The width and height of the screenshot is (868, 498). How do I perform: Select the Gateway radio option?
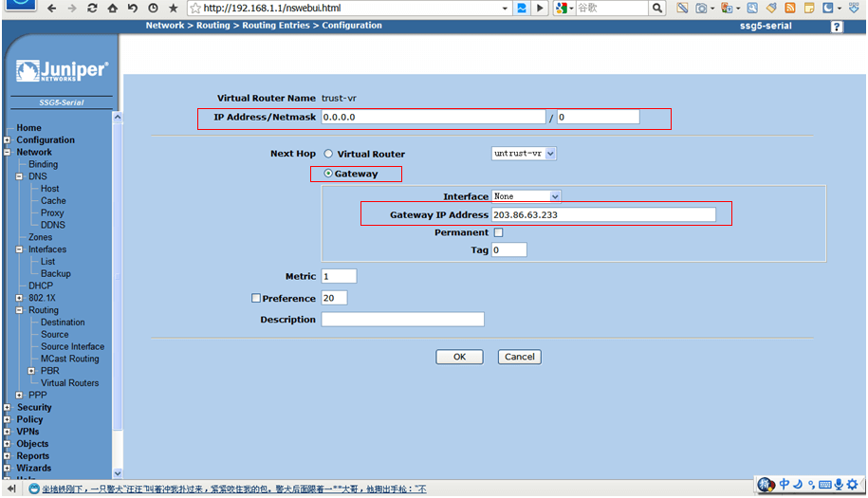click(x=328, y=174)
